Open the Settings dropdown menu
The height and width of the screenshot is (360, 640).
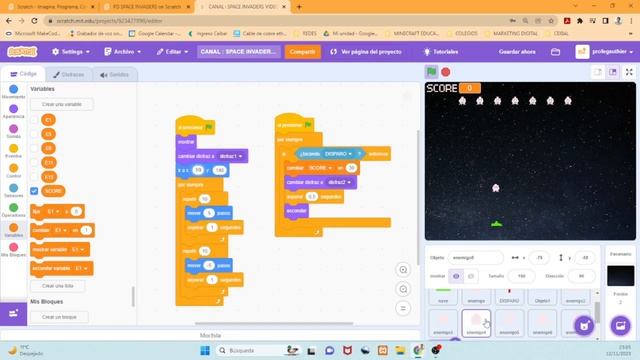(71, 52)
